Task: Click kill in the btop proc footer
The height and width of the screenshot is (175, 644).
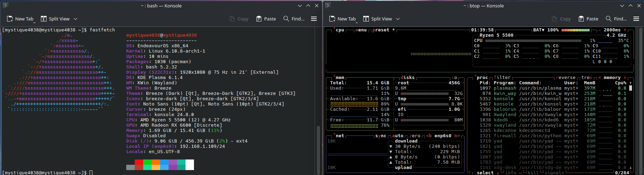Action: point(533,173)
